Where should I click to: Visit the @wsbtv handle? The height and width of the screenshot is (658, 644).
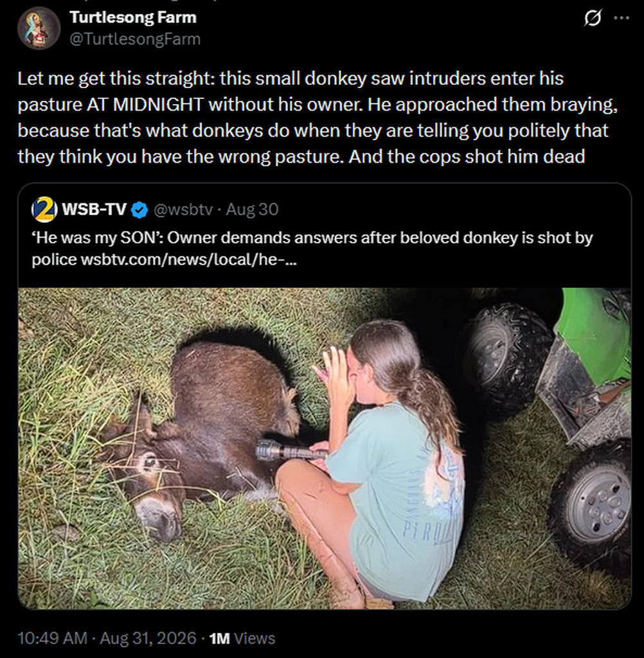(x=183, y=209)
